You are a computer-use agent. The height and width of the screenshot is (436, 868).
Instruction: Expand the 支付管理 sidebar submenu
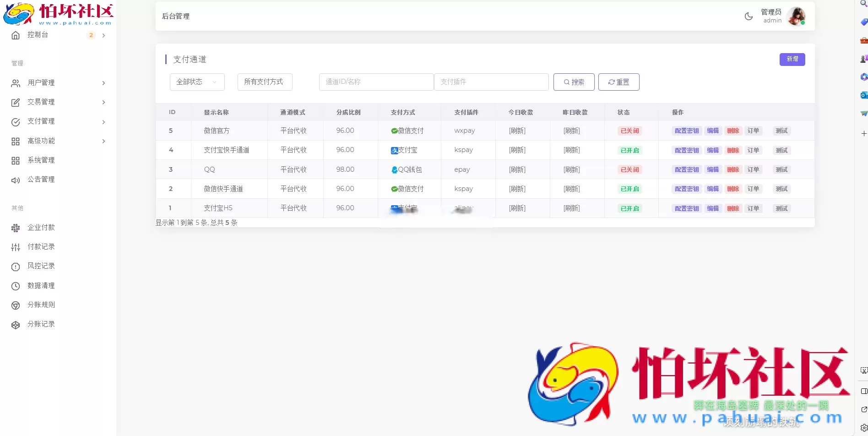click(x=41, y=121)
